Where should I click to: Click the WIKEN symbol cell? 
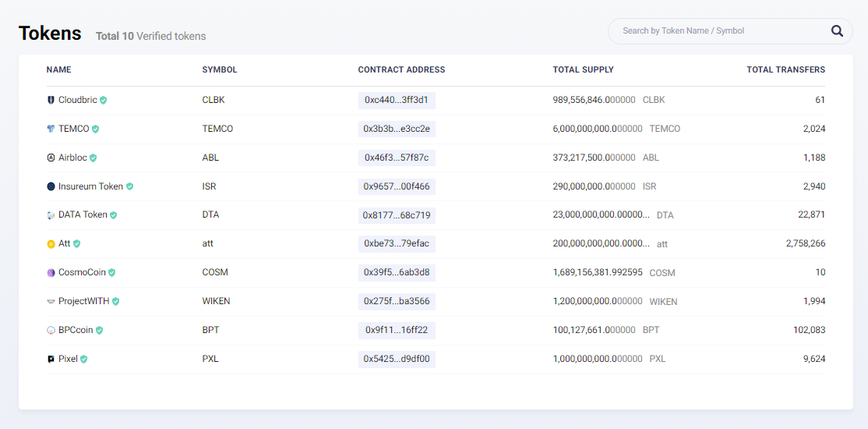pyautogui.click(x=217, y=302)
